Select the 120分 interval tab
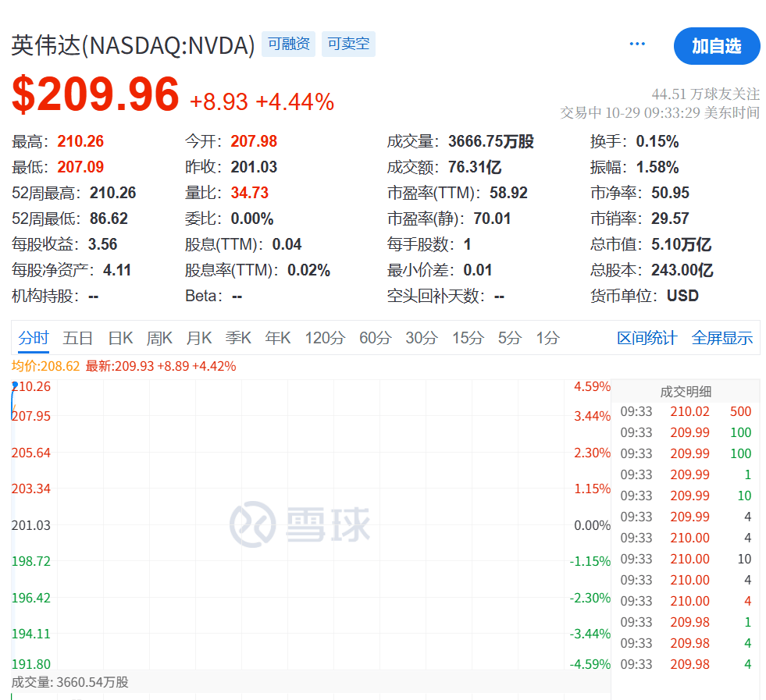The image size is (766, 700). [324, 338]
